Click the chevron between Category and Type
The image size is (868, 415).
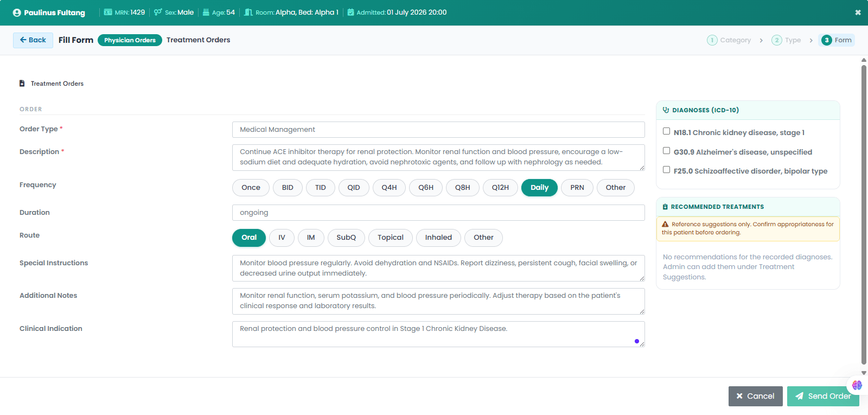(761, 41)
